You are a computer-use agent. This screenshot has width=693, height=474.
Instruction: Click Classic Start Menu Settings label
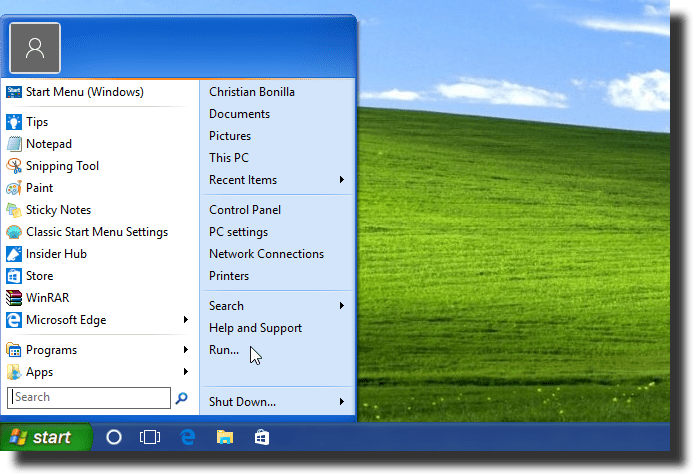(x=97, y=232)
